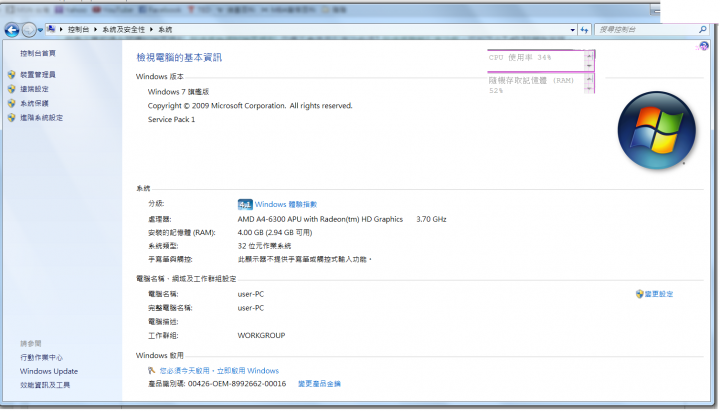This screenshot has height=411, width=720.
Task: Open Windows 體驗指數 link
Action: click(286, 204)
